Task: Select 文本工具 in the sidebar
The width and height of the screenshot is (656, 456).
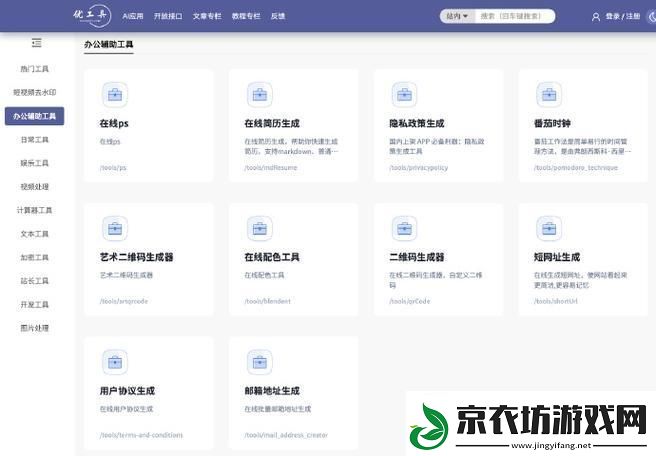Action: 34,234
